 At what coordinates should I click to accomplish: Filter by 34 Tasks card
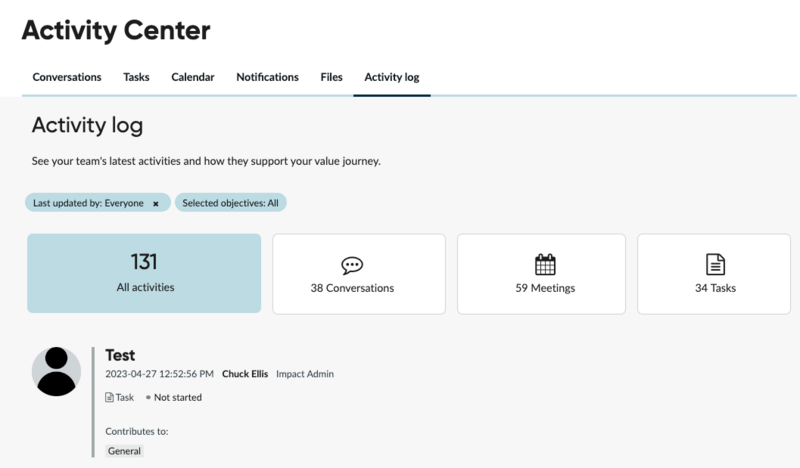click(x=714, y=274)
